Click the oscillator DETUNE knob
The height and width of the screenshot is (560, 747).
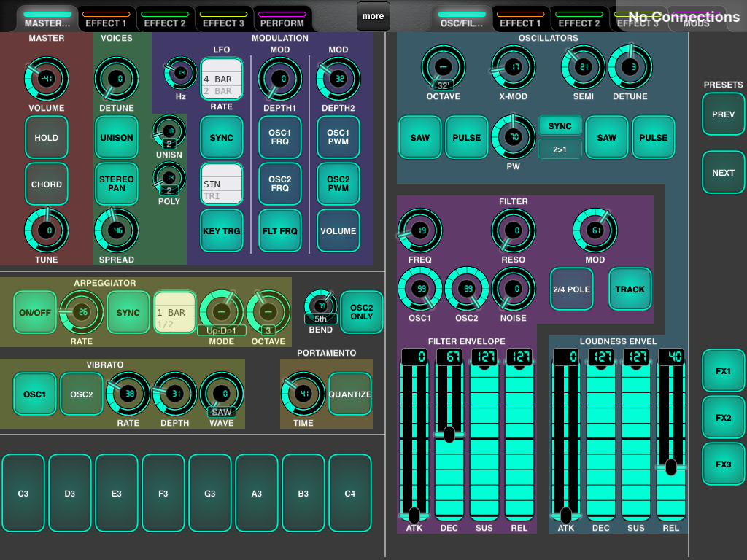(630, 67)
